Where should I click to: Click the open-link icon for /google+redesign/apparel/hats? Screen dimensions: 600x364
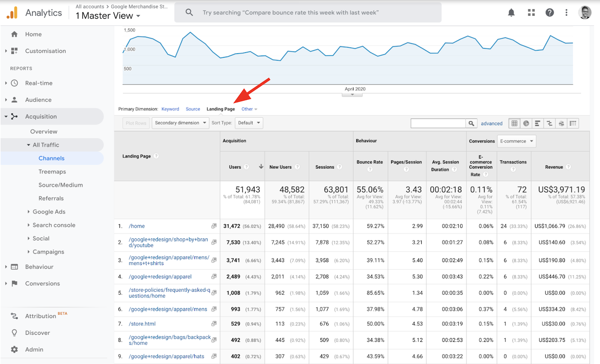pyautogui.click(x=214, y=356)
